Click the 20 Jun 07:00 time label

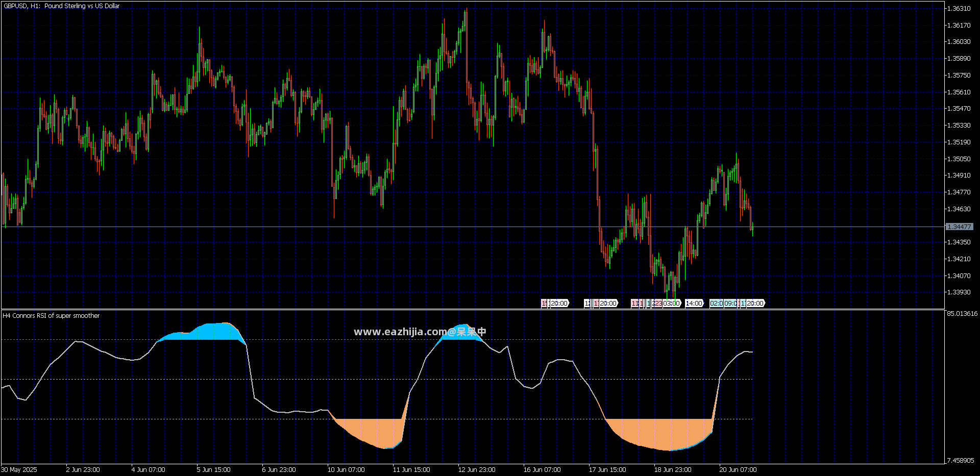click(738, 469)
